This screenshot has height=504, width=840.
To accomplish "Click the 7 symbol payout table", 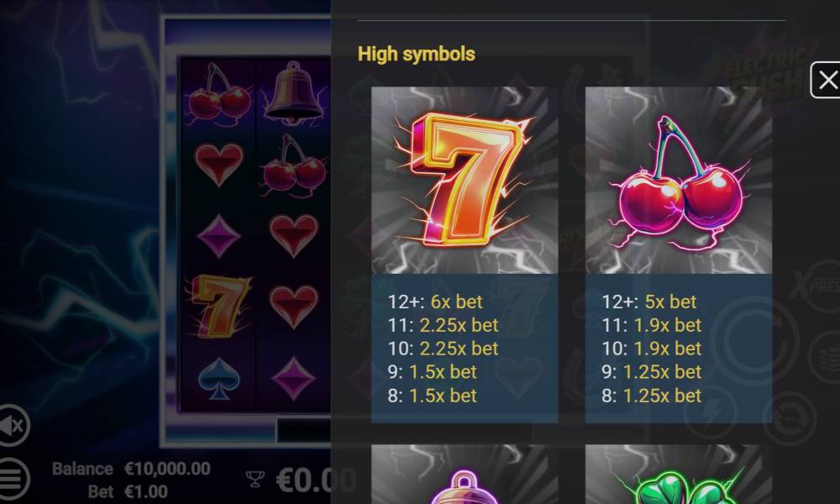I will coord(465,348).
